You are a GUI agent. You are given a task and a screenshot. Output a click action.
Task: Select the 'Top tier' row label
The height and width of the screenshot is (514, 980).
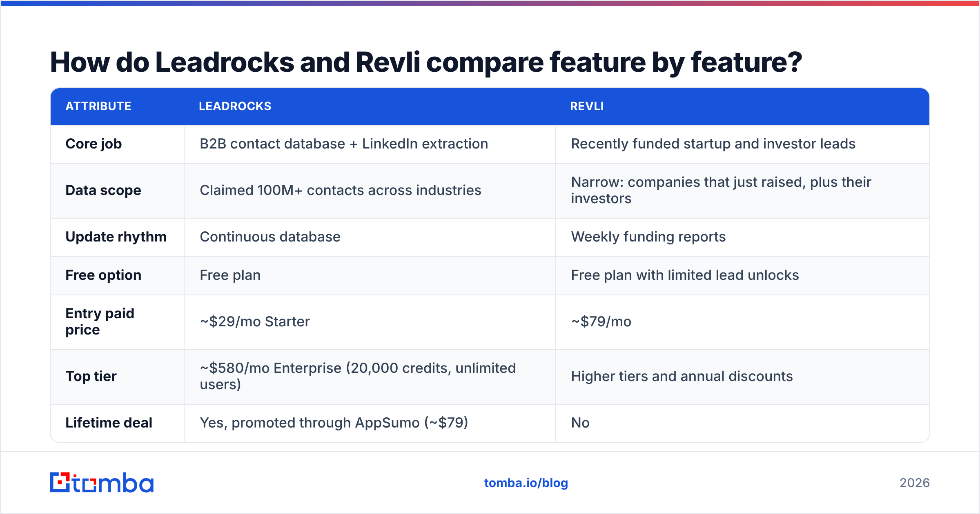click(91, 377)
